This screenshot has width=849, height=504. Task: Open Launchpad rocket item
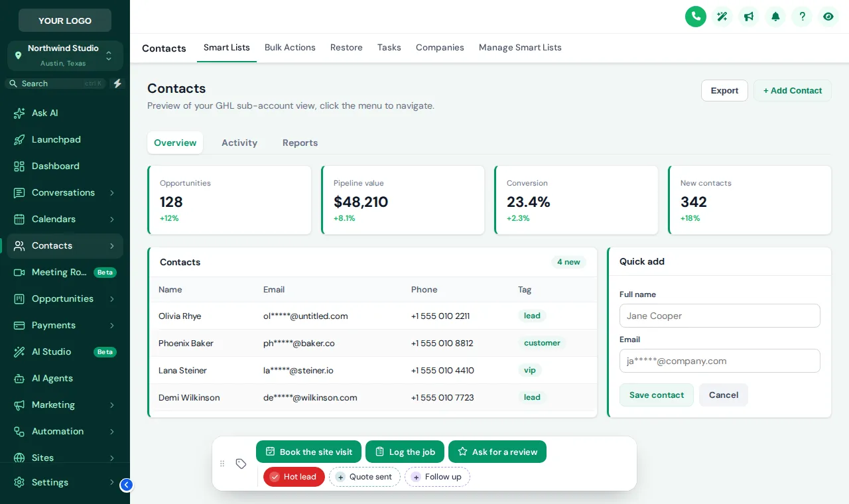pyautogui.click(x=65, y=139)
